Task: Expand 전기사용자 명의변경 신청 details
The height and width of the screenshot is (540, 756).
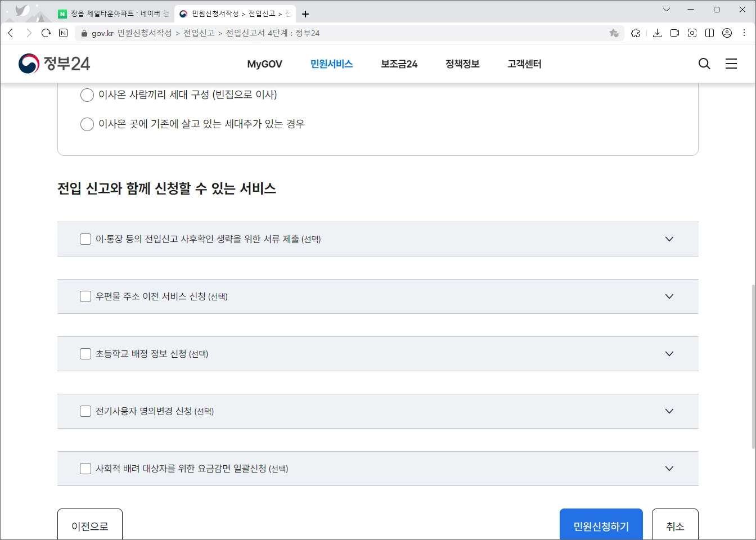Action: (669, 411)
